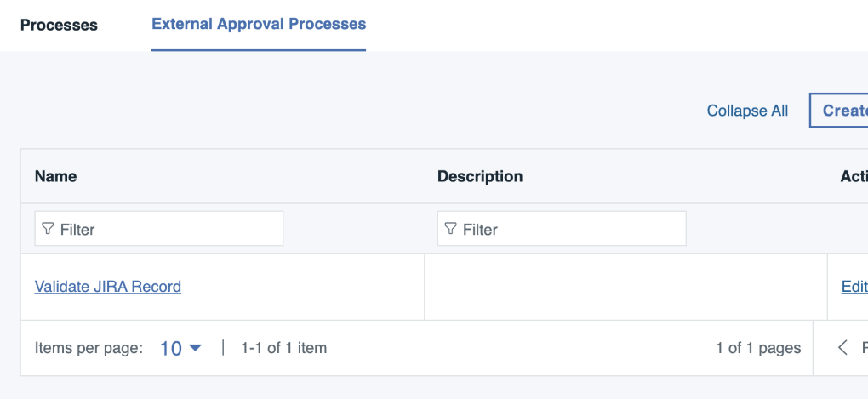Viewport: 868px width, 399px height.
Task: Click the Name column header
Action: tap(55, 176)
